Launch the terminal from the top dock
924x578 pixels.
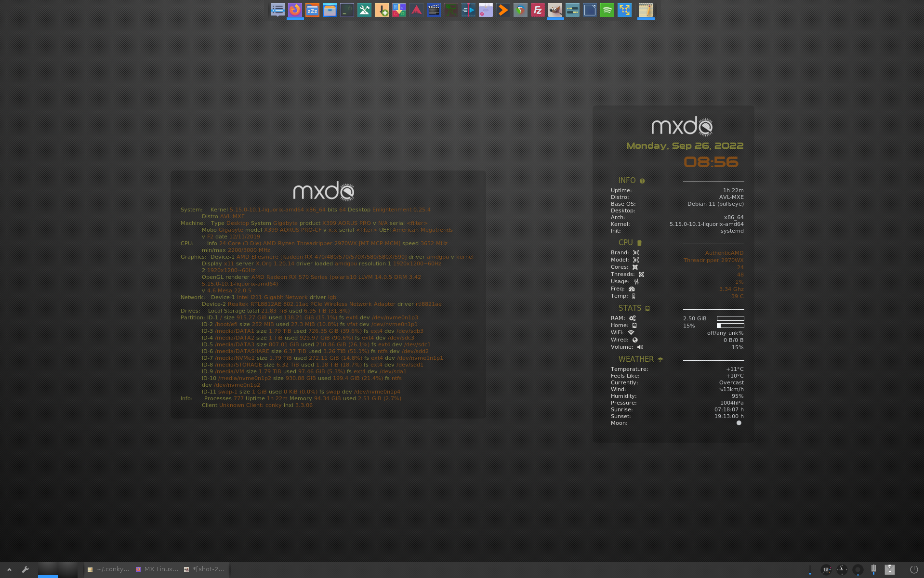coord(347,10)
